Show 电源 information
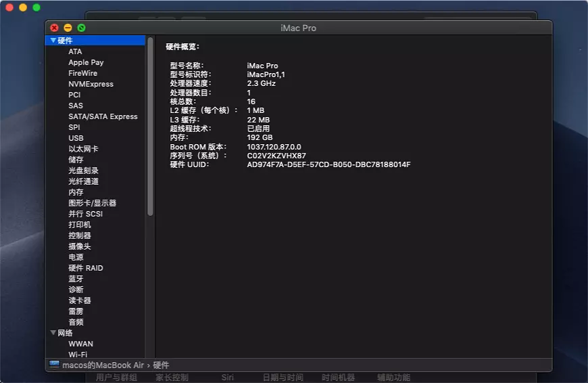 click(76, 257)
